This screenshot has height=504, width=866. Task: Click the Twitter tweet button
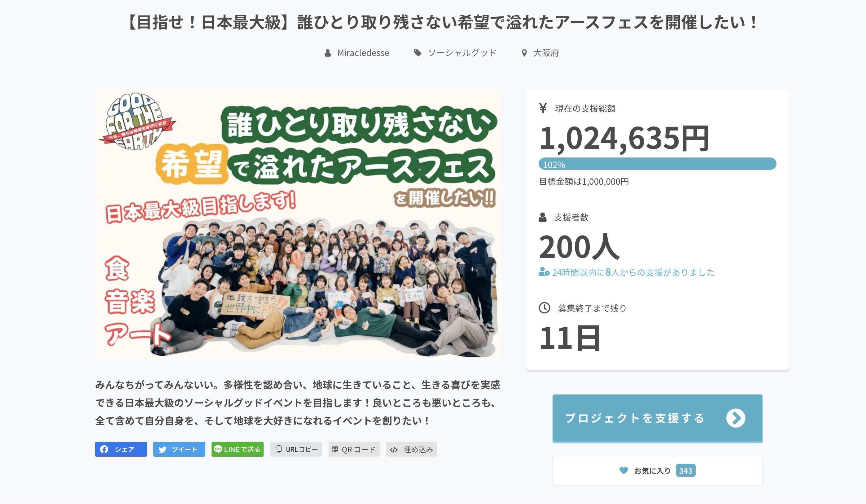coord(179,449)
